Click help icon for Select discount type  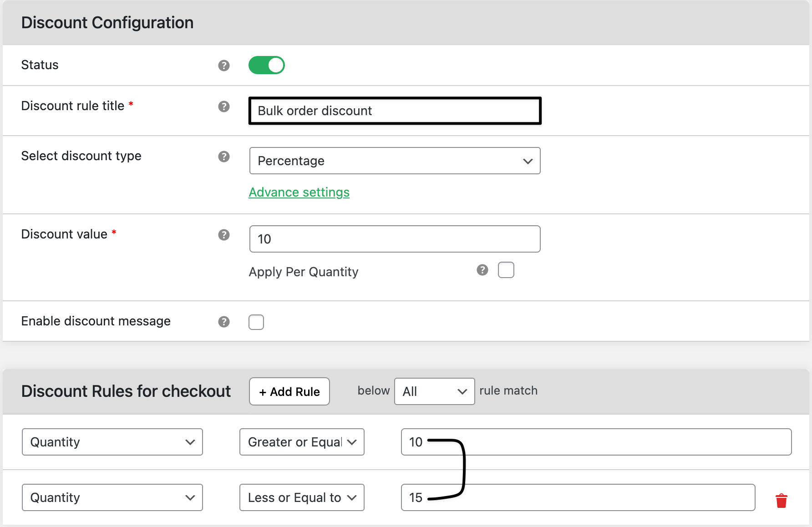pos(223,157)
